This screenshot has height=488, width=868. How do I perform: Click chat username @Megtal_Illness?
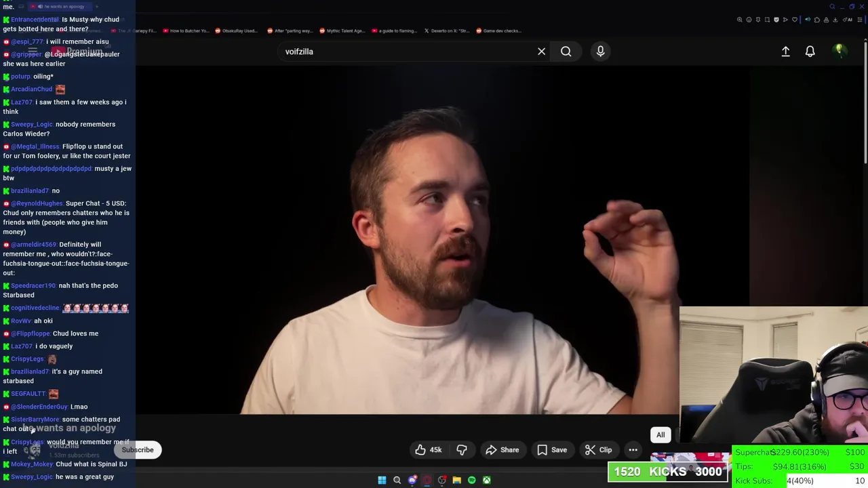coord(35,146)
